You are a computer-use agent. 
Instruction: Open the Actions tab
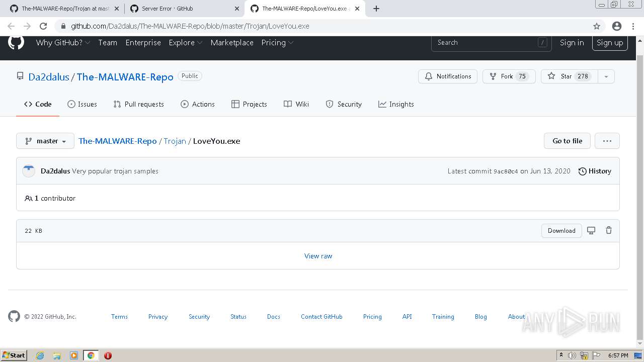pos(198,104)
